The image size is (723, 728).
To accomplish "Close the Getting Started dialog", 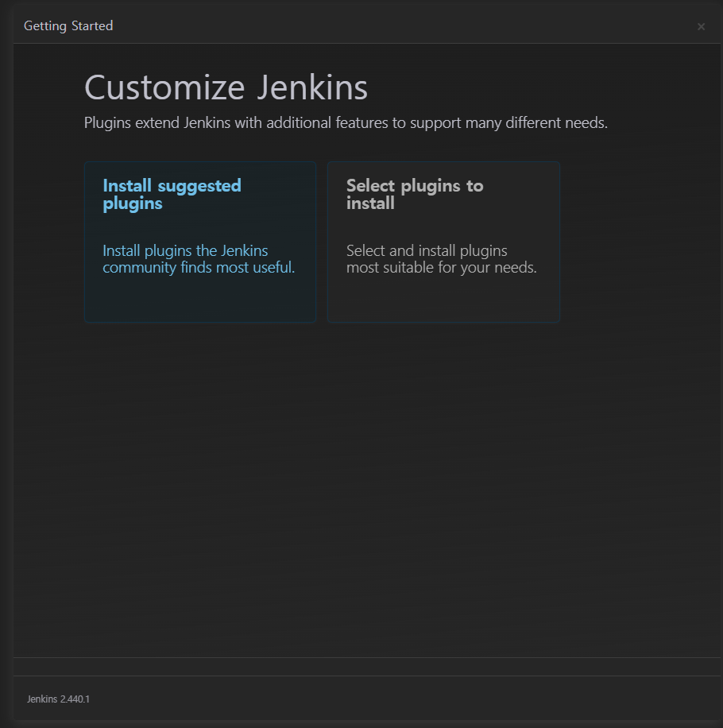I will pos(701,27).
